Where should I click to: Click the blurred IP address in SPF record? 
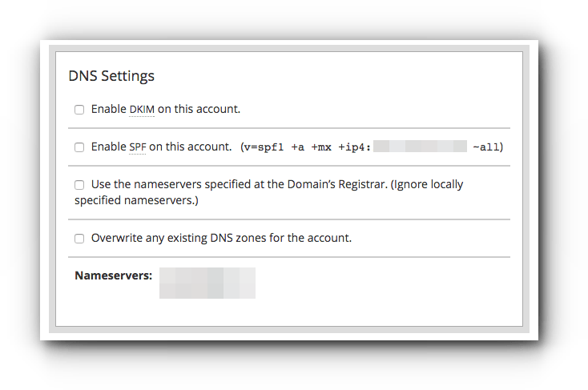420,147
